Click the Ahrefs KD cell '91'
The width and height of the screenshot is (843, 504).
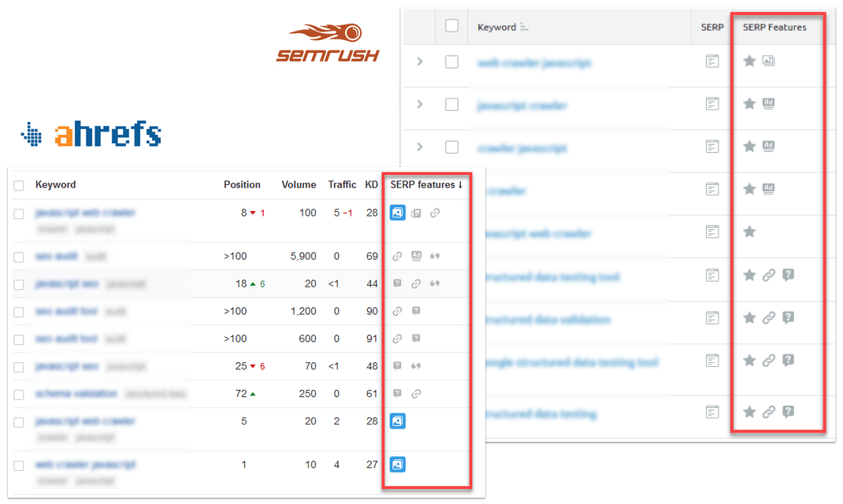372,339
